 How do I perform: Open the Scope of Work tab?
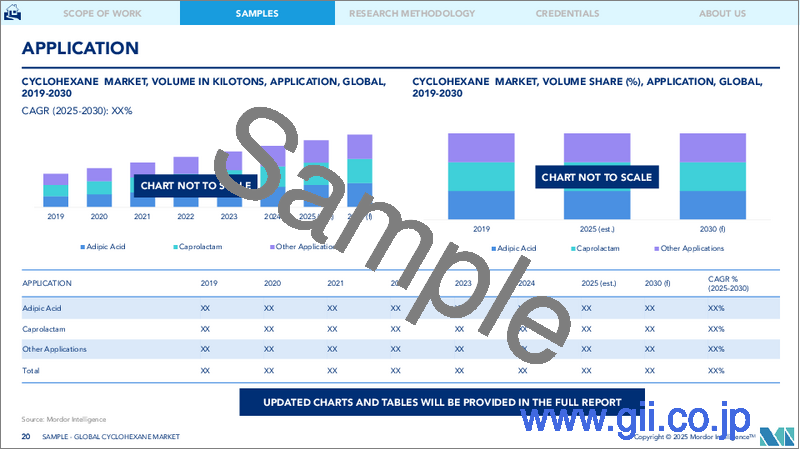pyautogui.click(x=100, y=13)
